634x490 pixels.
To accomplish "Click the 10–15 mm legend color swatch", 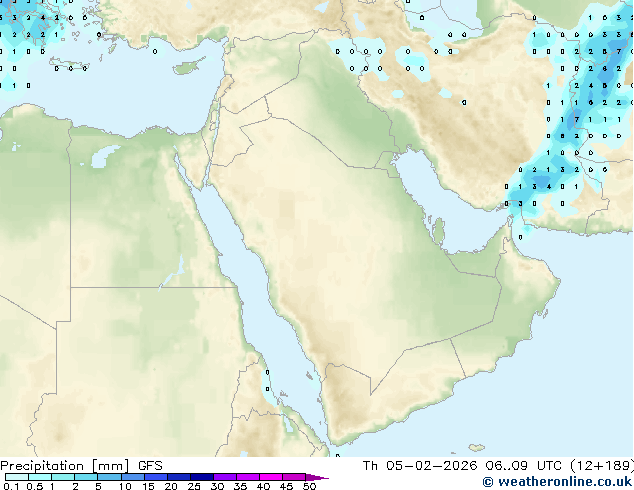I will 132,477.
